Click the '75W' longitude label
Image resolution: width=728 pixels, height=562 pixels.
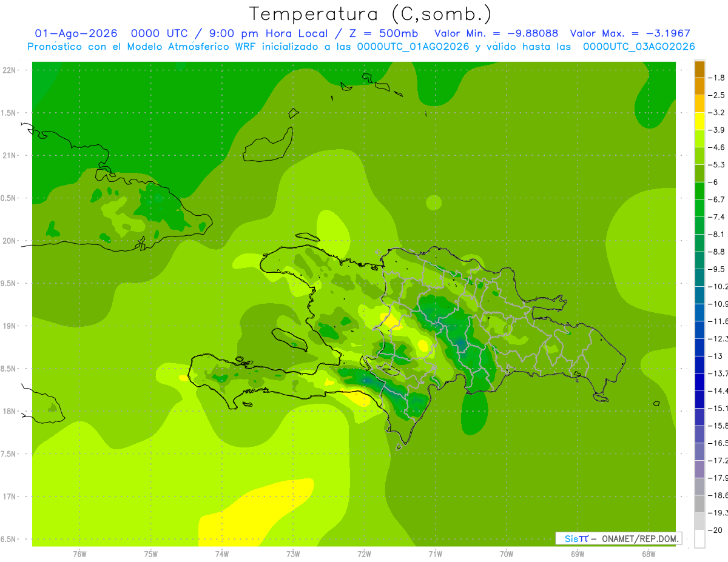coord(150,554)
